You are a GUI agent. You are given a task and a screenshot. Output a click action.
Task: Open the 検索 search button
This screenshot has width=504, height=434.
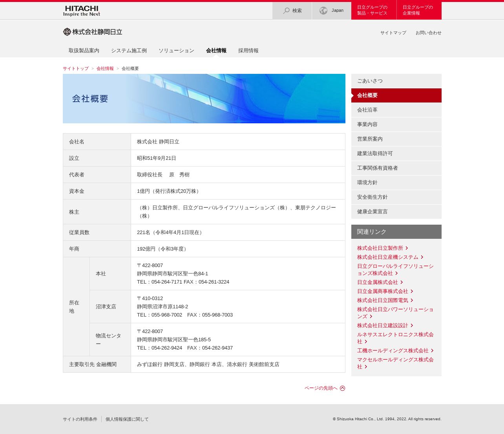point(292,11)
